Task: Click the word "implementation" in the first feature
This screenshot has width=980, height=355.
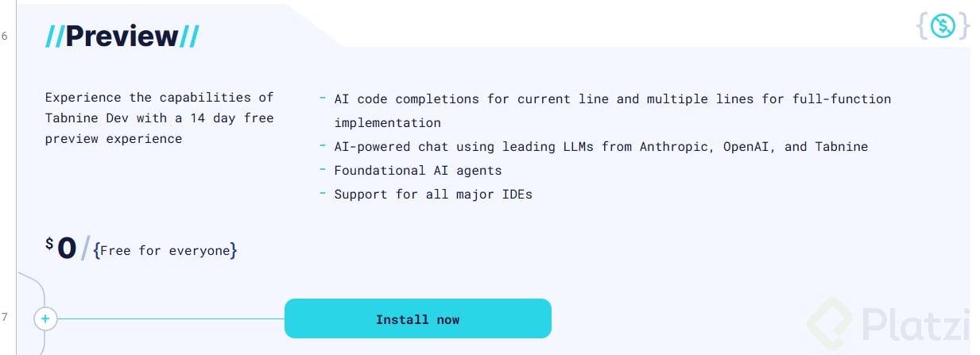Action: tap(387, 123)
